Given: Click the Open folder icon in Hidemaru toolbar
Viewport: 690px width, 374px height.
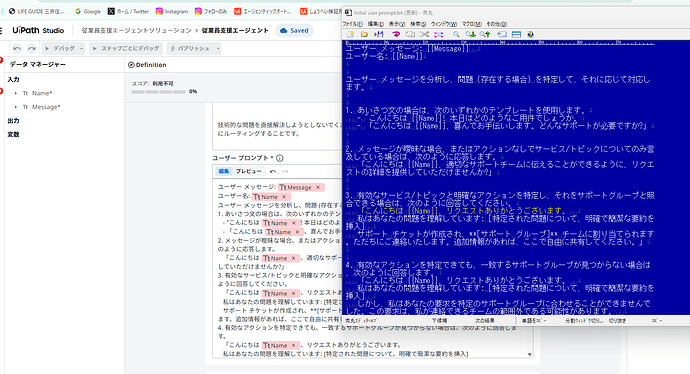Looking at the screenshot, I should [x=364, y=34].
